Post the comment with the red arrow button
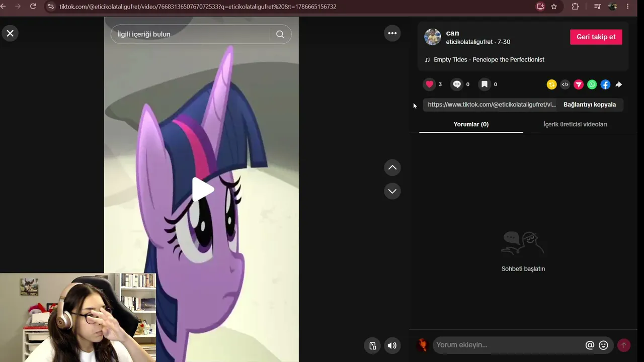644x362 pixels. [x=624, y=345]
